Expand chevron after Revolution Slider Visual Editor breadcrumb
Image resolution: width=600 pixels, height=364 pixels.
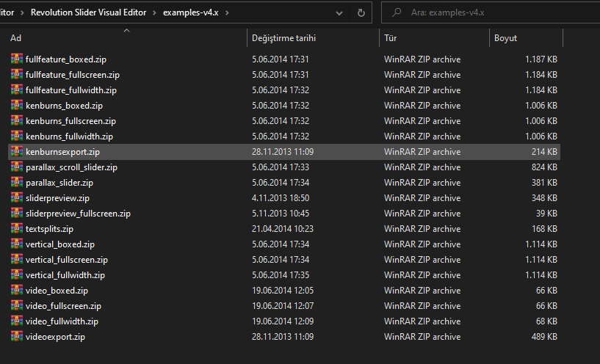pyautogui.click(x=155, y=12)
